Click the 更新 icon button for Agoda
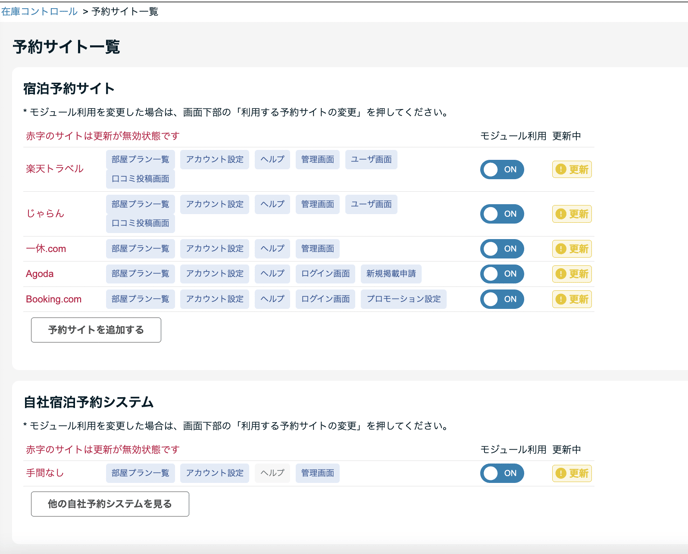 point(571,274)
